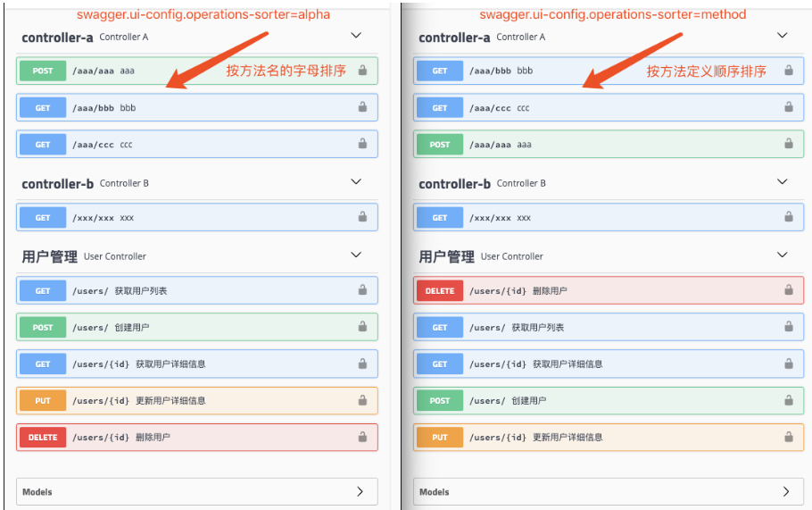The width and height of the screenshot is (812, 510).
Task: Collapse controller-a section in left panel
Action: (356, 35)
